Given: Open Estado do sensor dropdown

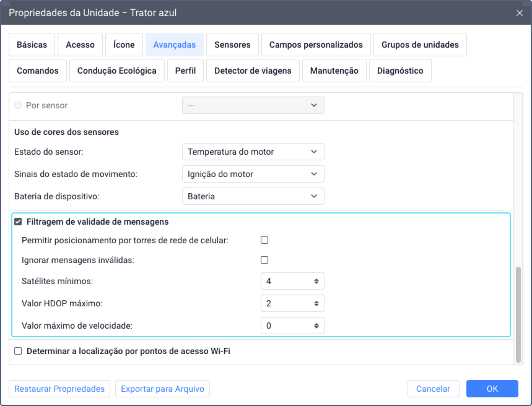Looking at the screenshot, I should (253, 152).
